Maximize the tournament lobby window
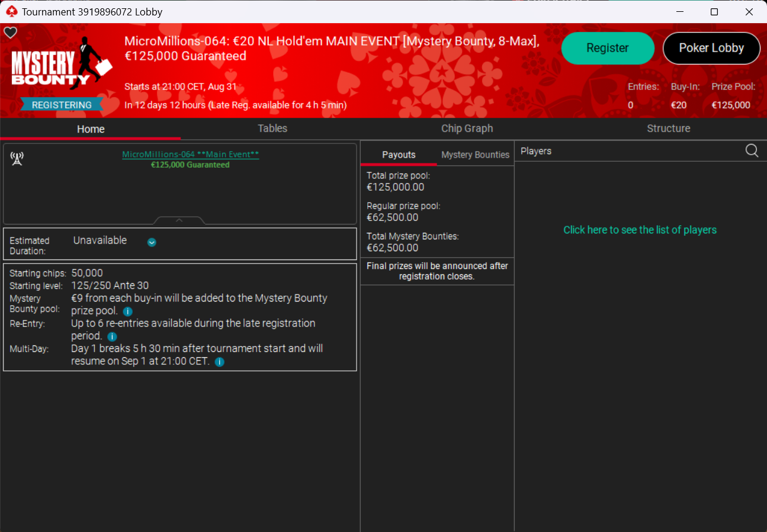This screenshot has height=532, width=767. (x=714, y=12)
